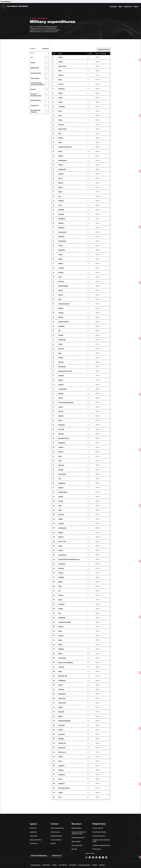The image size is (141, 868).
Task: Open LinkedIn from the footer social icons
Action: click(x=96, y=858)
